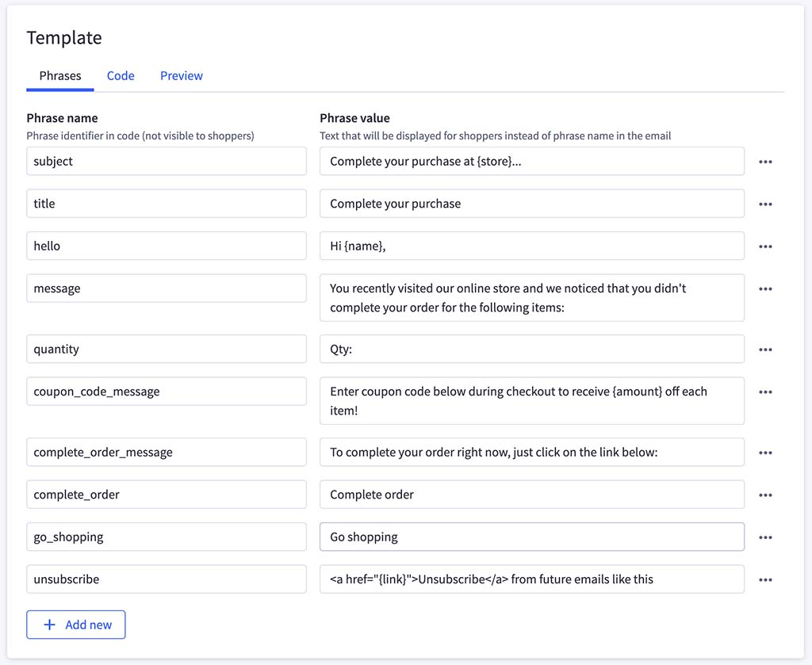Click the subject phrase name field
This screenshot has height=665, width=812.
pos(166,161)
